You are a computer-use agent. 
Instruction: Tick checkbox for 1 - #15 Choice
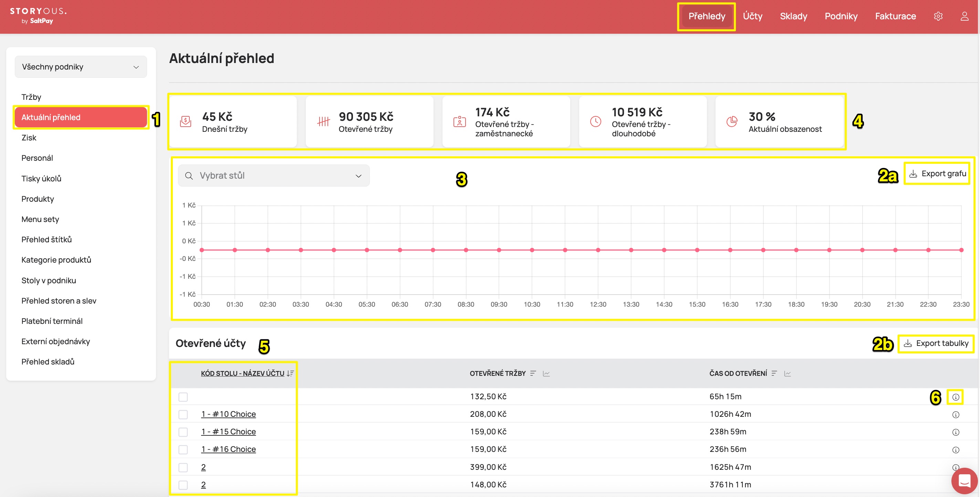183,432
